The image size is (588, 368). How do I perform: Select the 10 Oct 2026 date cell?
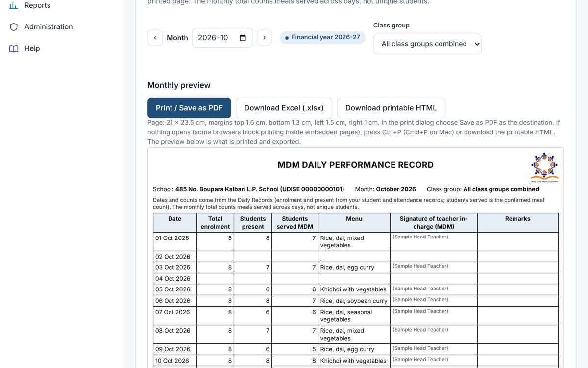pos(175,361)
